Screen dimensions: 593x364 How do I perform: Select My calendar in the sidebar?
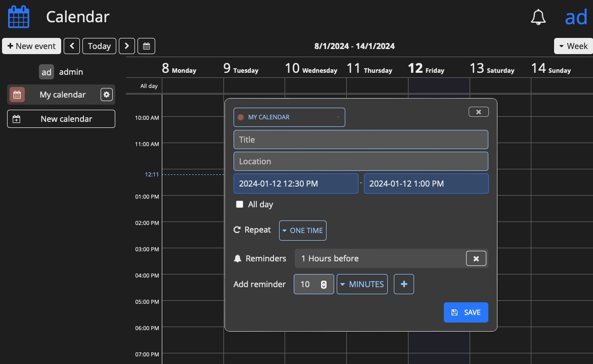click(62, 95)
